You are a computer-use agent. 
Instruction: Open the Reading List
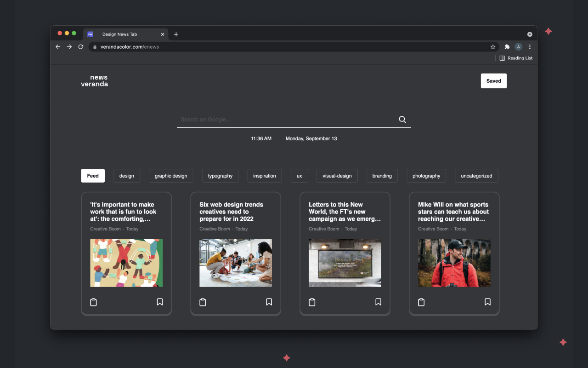(516, 58)
